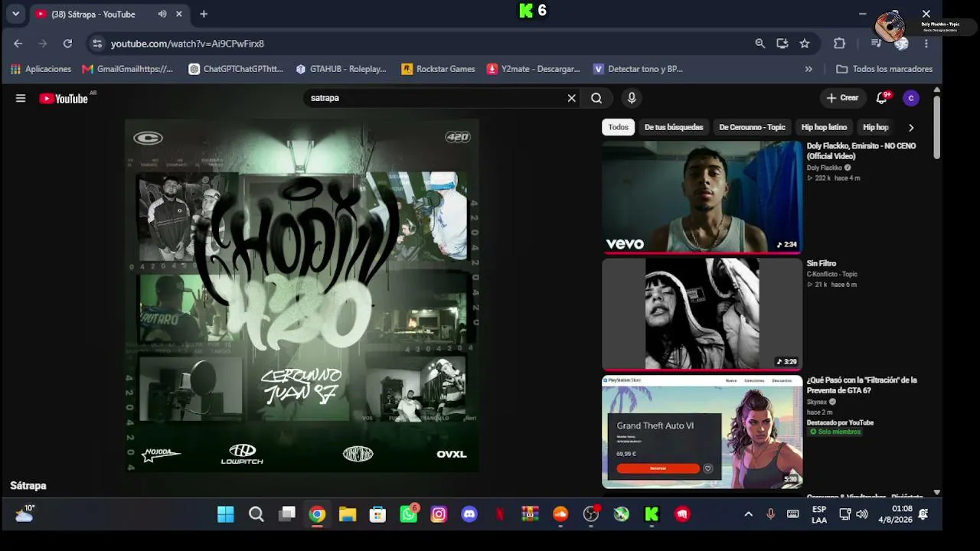This screenshot has width=980, height=551.
Task: Expand the tab search dropdown arrow
Action: click(15, 14)
